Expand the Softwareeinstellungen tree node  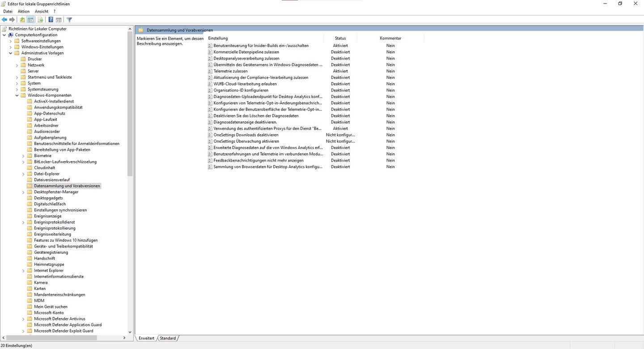[11, 41]
